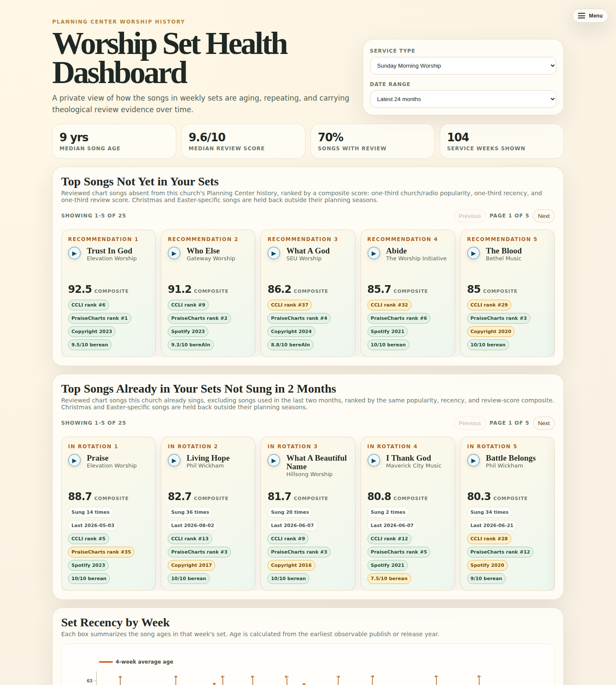Play preview of The Blood
This screenshot has height=685, width=616.
tap(474, 253)
